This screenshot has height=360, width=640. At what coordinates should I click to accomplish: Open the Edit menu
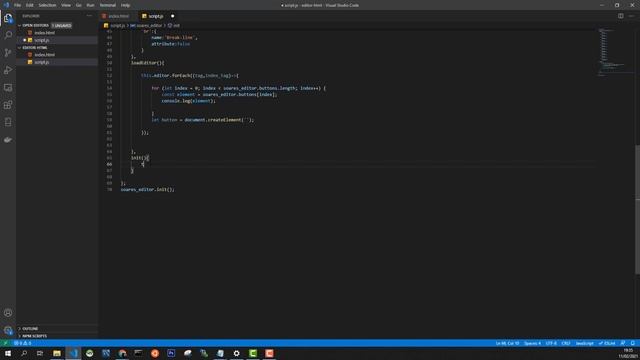[30, 5]
